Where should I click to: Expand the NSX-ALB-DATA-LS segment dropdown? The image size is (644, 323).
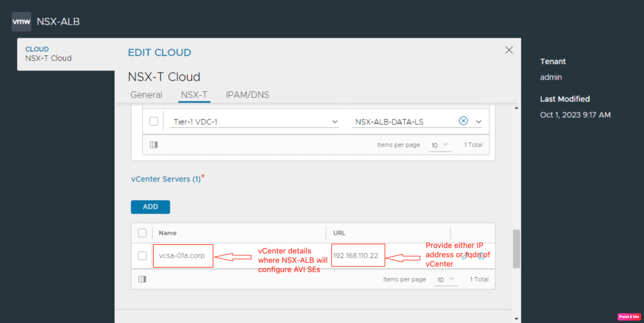pos(479,122)
